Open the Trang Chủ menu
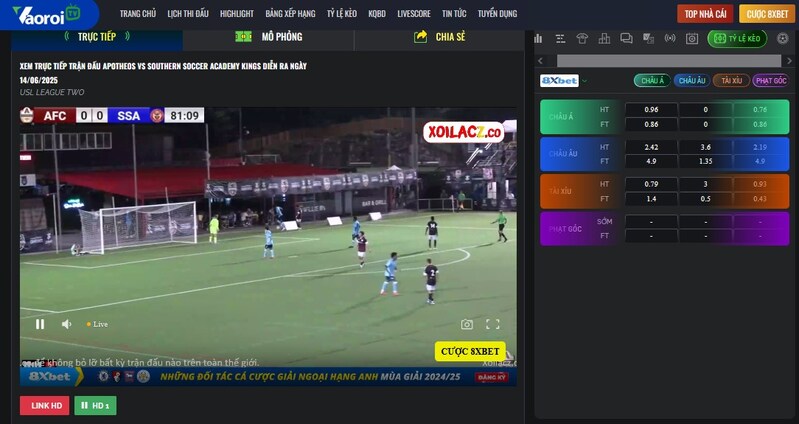The image size is (799, 424). point(138,14)
